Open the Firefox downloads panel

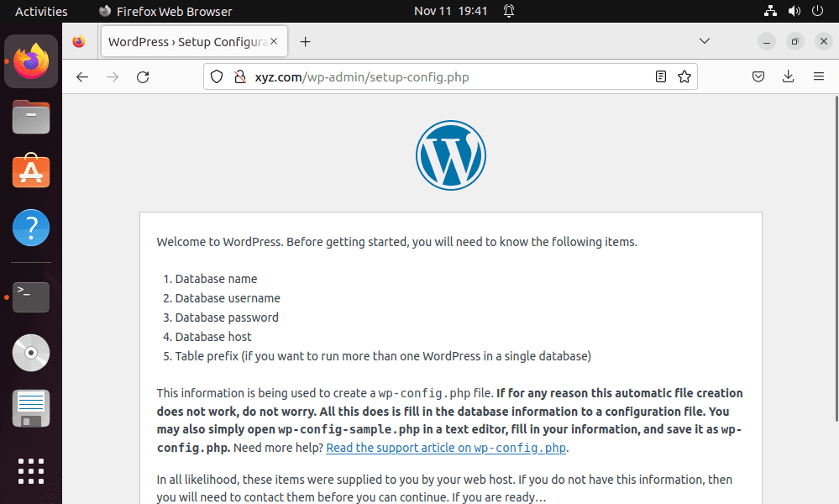[x=788, y=77]
